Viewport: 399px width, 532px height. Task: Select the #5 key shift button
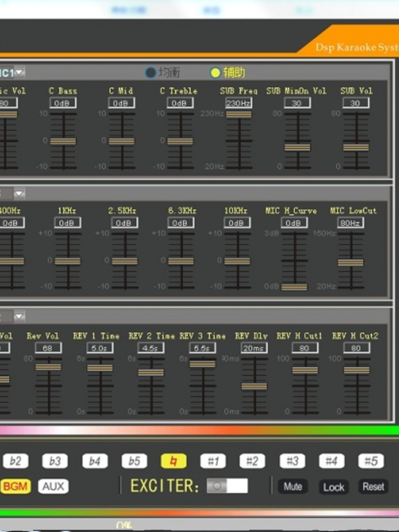pyautogui.click(x=371, y=461)
